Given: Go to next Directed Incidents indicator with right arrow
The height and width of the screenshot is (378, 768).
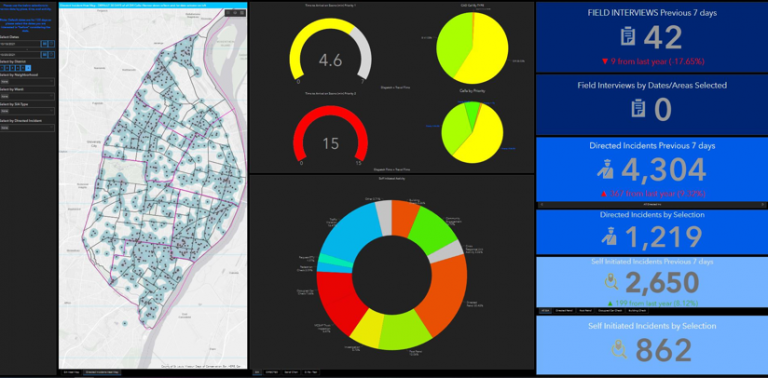Looking at the screenshot, I should click(763, 204).
